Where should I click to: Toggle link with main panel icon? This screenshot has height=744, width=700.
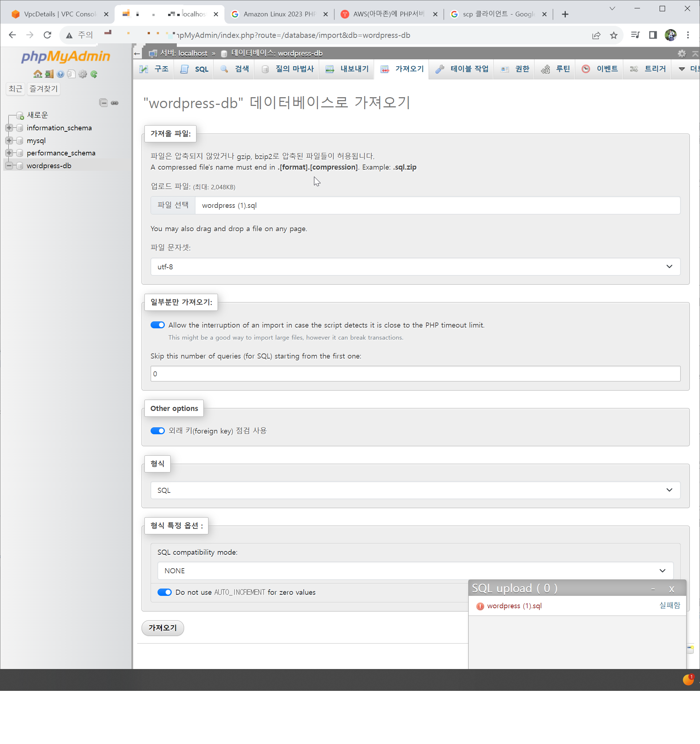tap(115, 103)
